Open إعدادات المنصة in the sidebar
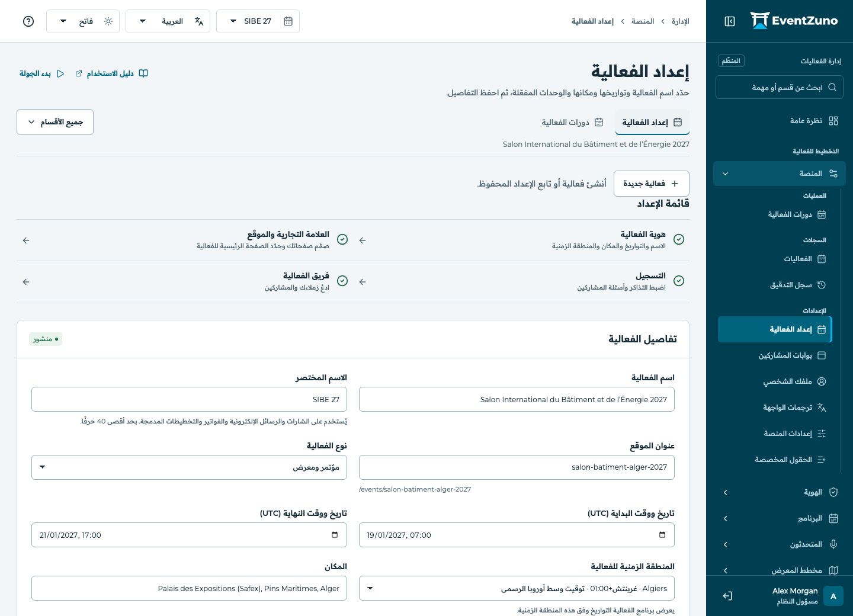The height and width of the screenshot is (616, 853). pyautogui.click(x=775, y=434)
